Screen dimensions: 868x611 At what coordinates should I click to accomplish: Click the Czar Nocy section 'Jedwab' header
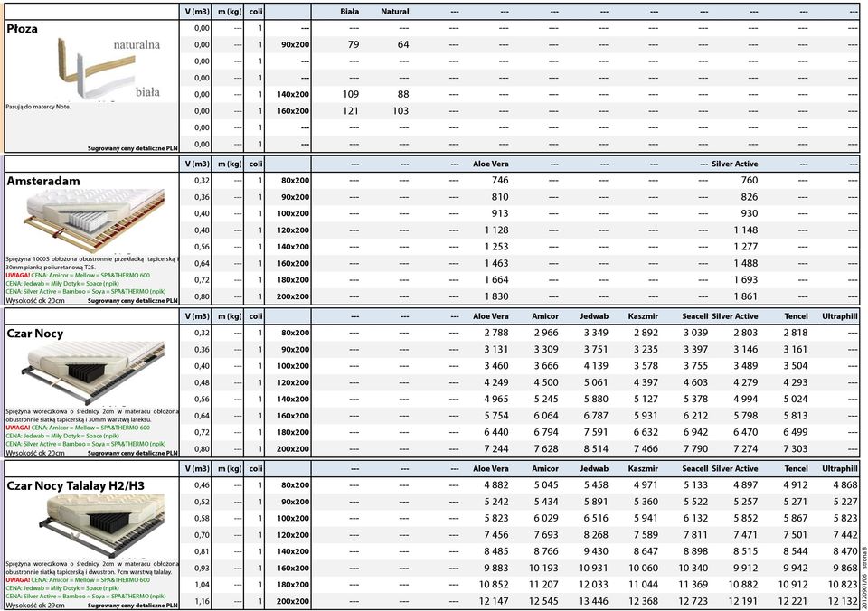[594, 316]
